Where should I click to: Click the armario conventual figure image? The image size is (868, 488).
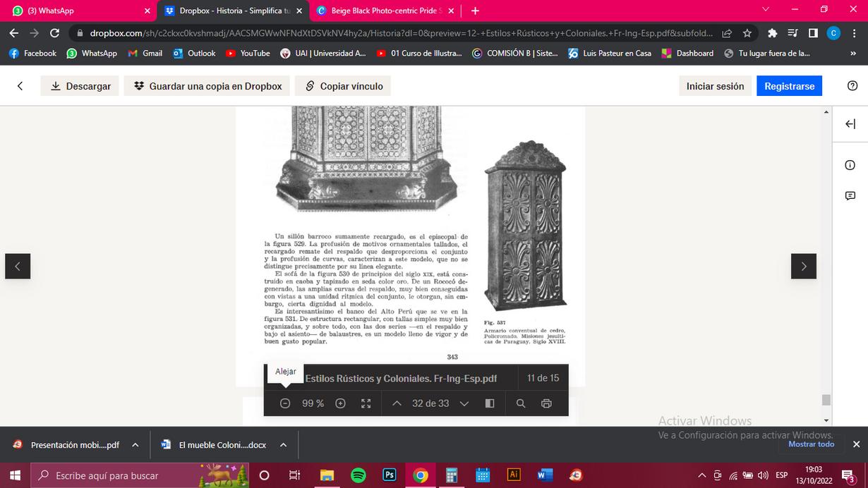(525, 226)
